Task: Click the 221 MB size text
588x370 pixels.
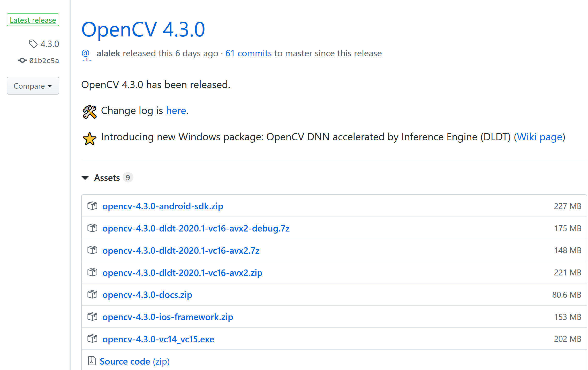Action: [x=568, y=273]
